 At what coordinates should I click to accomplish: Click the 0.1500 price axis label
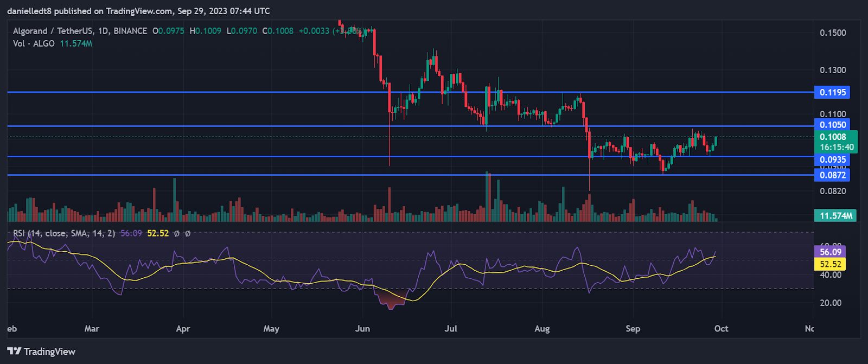[x=833, y=33]
